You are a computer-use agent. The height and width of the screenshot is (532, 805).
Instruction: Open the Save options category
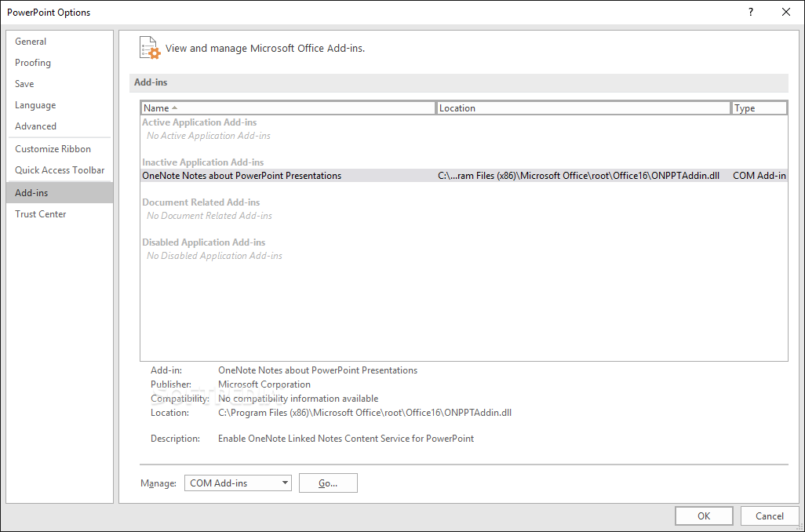(x=60, y=84)
